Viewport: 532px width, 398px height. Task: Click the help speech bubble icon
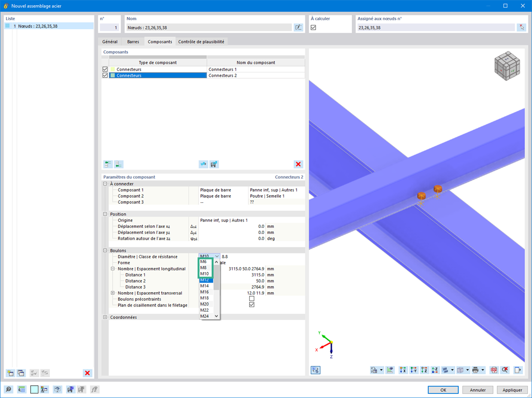[9, 389]
